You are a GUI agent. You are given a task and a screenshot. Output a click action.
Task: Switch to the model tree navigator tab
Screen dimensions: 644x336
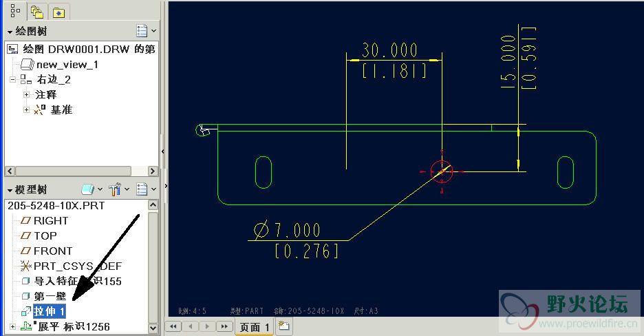click(15, 11)
